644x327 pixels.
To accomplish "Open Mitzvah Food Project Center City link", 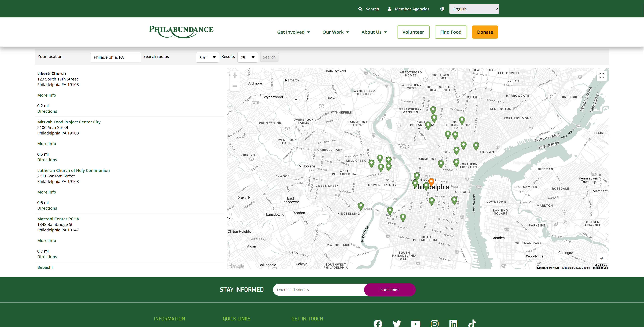I will pos(69,122).
